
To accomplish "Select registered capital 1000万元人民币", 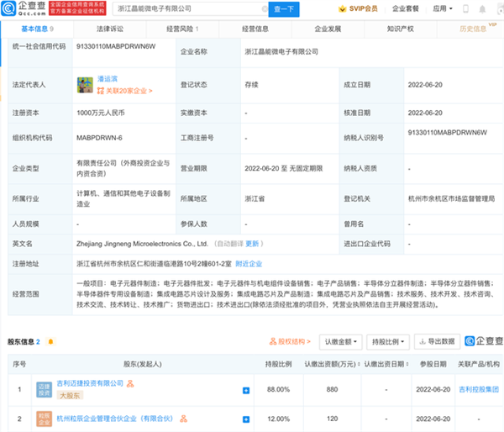I will (101, 113).
